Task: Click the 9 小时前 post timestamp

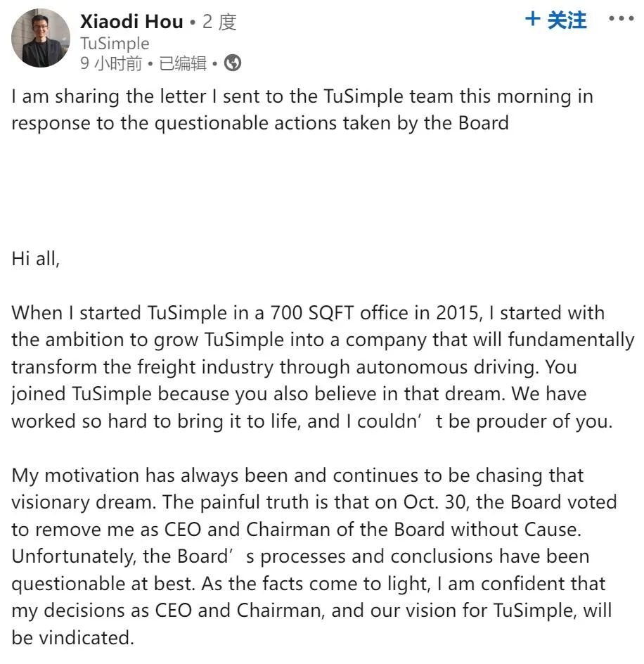Action: pos(111,64)
